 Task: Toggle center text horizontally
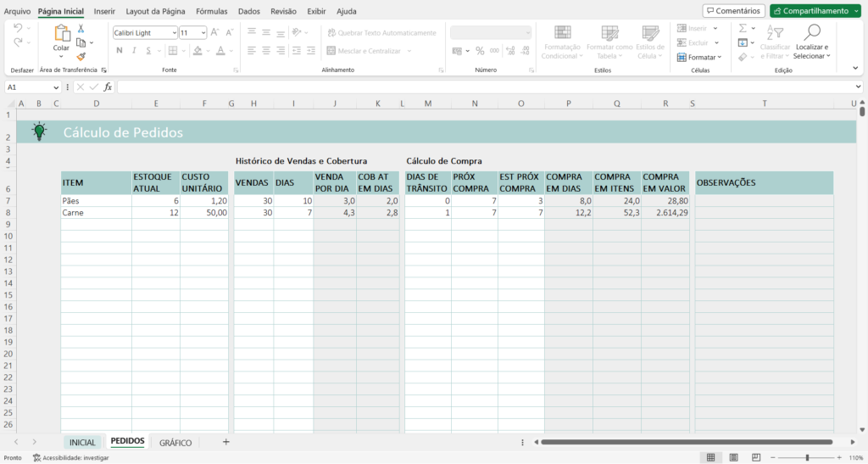[266, 51]
